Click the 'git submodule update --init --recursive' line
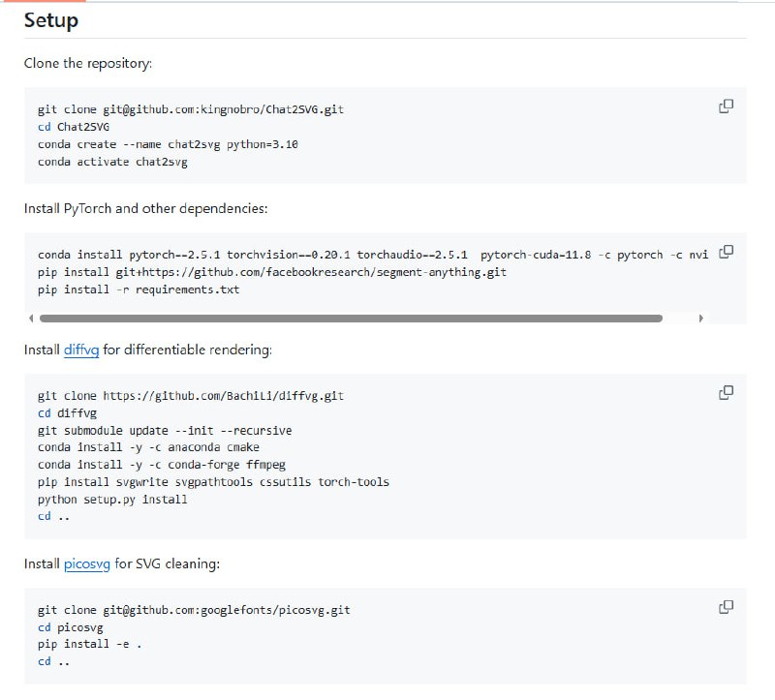 (165, 430)
